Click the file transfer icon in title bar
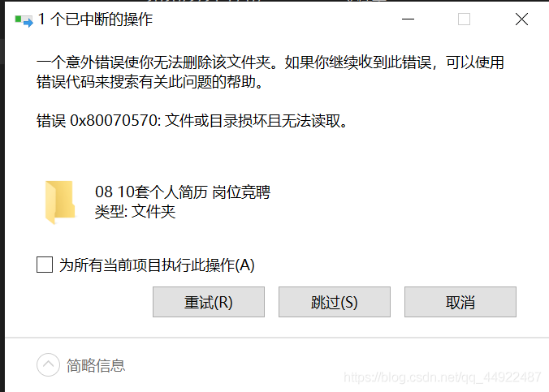The height and width of the screenshot is (392, 549). pyautogui.click(x=24, y=20)
